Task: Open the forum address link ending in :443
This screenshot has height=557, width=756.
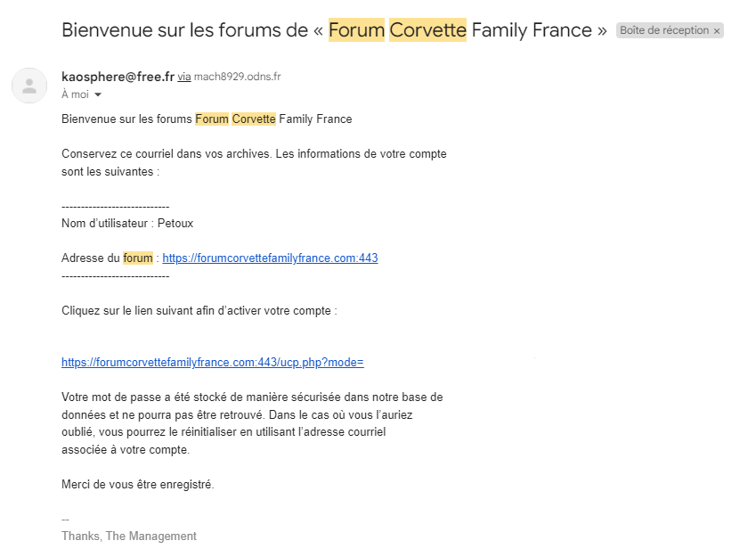Action: click(x=270, y=258)
